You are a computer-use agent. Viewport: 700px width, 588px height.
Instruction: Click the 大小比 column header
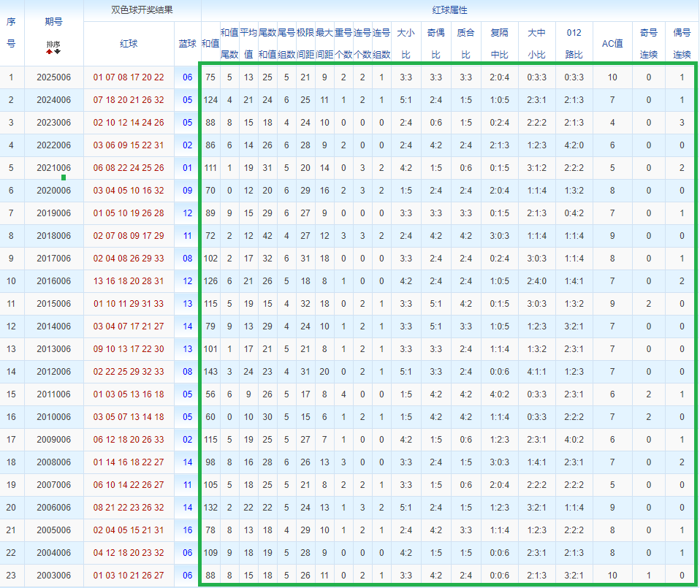pyautogui.click(x=406, y=44)
